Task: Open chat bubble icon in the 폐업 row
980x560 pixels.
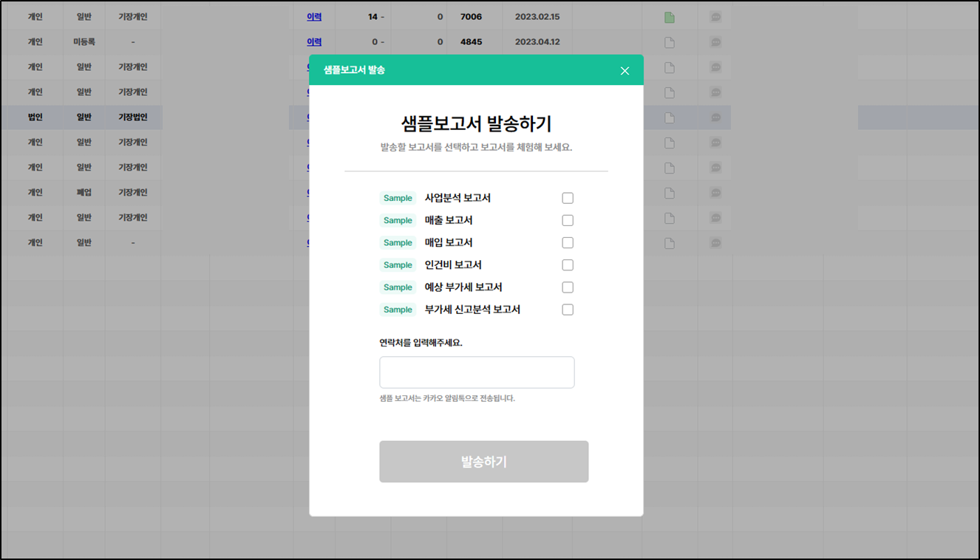Action: coord(715,193)
